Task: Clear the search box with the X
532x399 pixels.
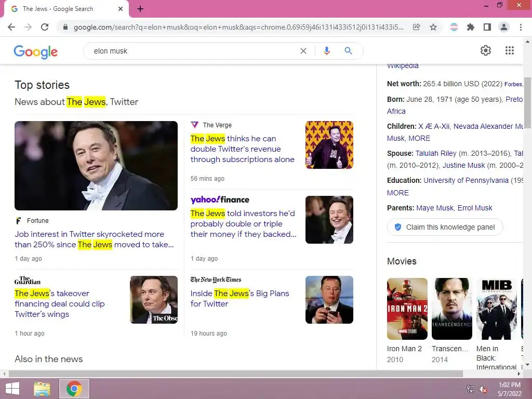Action: (x=303, y=51)
